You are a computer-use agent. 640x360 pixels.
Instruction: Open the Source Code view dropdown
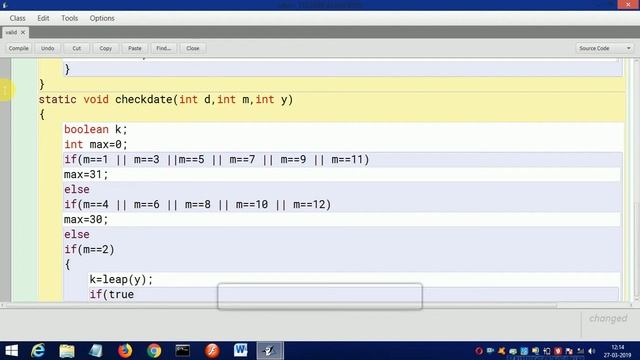tap(605, 48)
